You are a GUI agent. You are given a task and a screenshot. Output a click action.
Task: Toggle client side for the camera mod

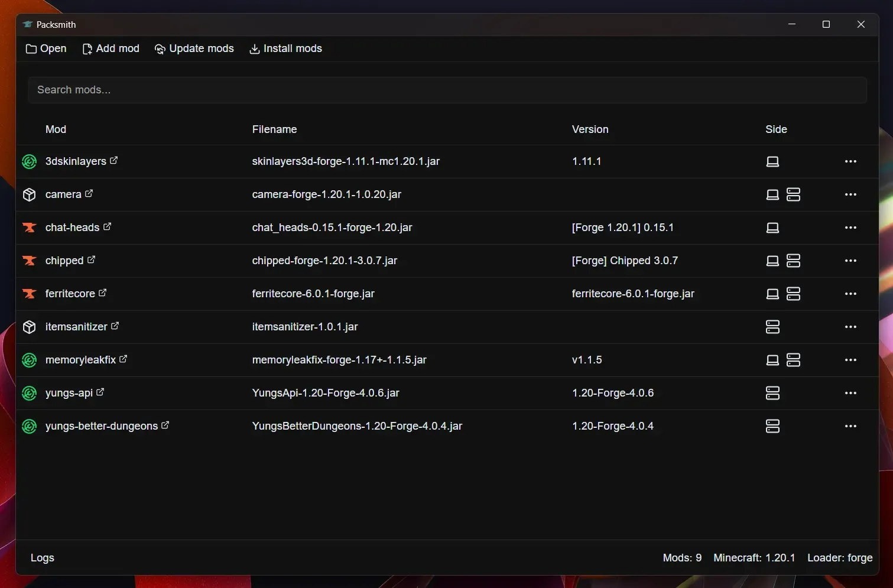[772, 194]
